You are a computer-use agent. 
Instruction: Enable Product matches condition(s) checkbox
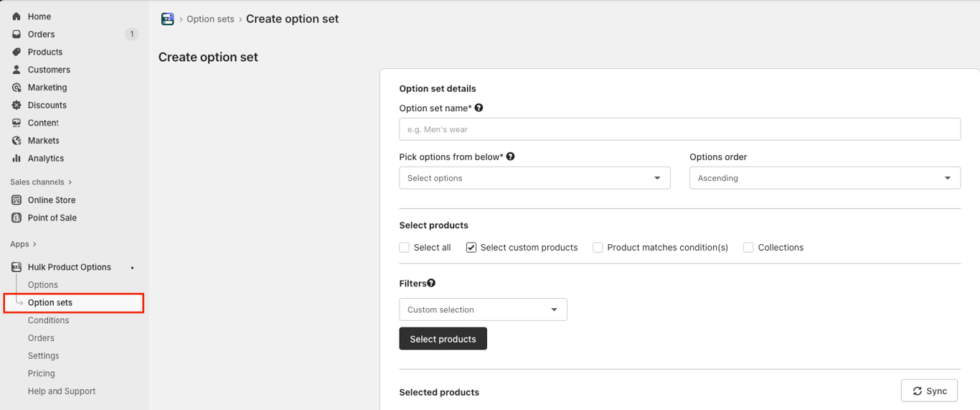[598, 248]
